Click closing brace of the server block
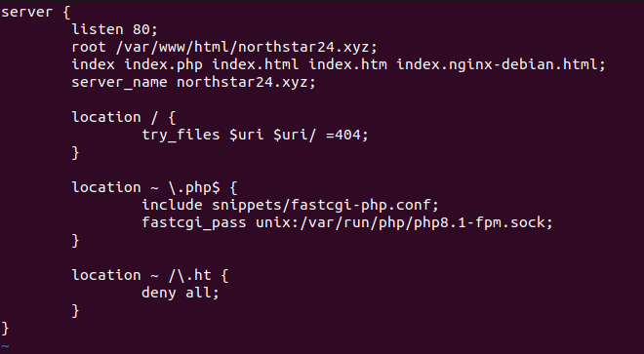Screen dimensions: 644x354 (x=5, y=329)
